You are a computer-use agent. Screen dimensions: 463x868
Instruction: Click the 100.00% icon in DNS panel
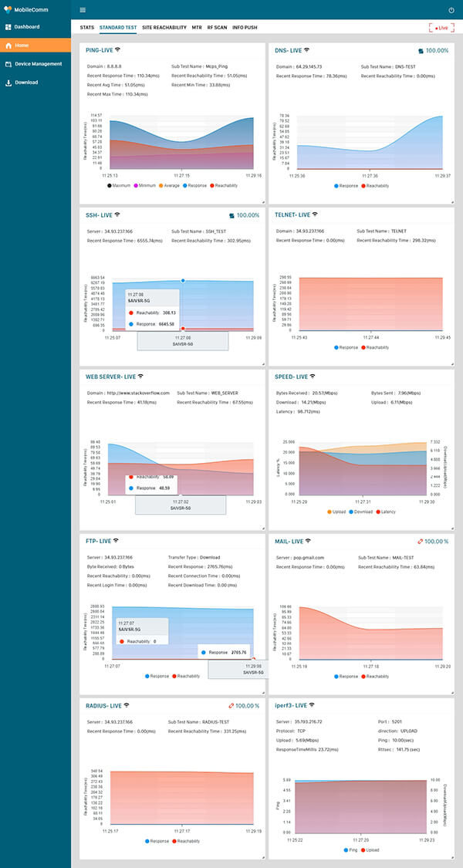click(421, 50)
